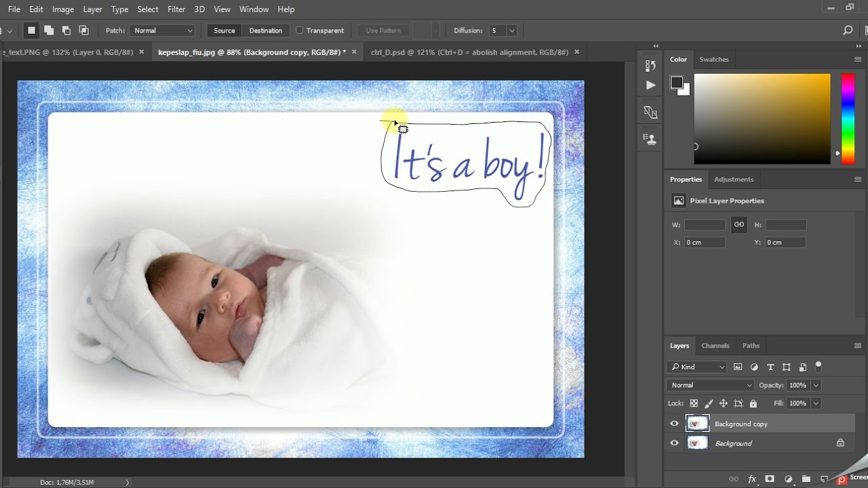
Task: Switch to ctrl_D.psd document tab
Action: click(469, 52)
